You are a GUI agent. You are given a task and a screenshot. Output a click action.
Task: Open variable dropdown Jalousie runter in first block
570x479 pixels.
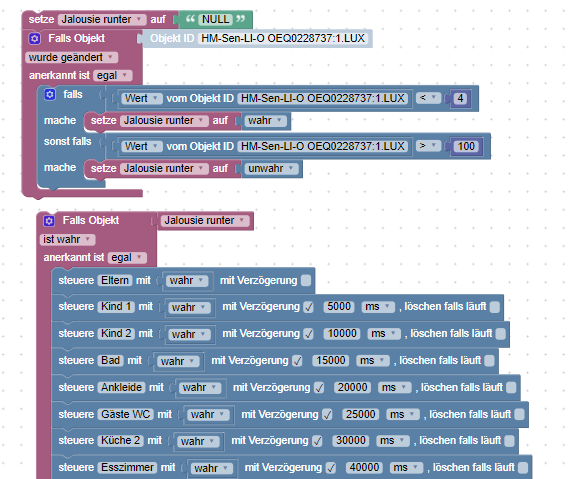coord(102,19)
